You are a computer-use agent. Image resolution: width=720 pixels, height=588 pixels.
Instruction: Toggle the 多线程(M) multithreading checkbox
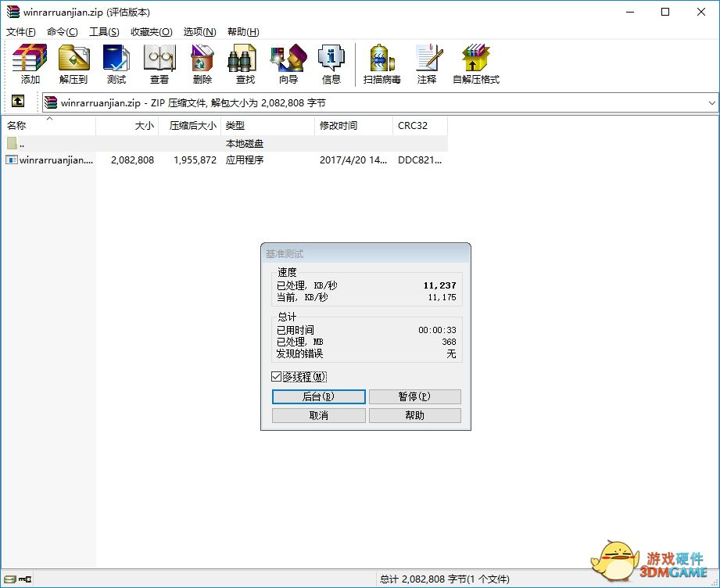tap(276, 377)
